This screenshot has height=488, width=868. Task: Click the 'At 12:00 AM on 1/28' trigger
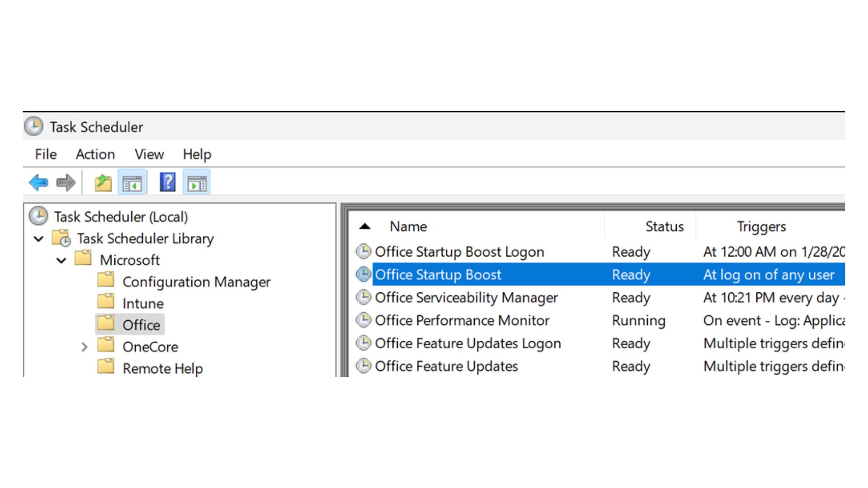774,252
